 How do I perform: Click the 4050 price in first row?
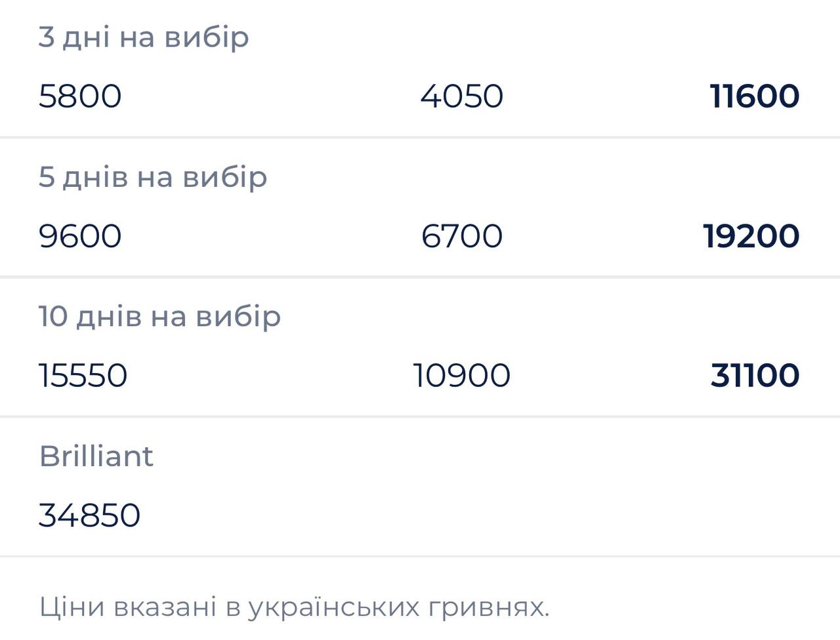tap(461, 96)
